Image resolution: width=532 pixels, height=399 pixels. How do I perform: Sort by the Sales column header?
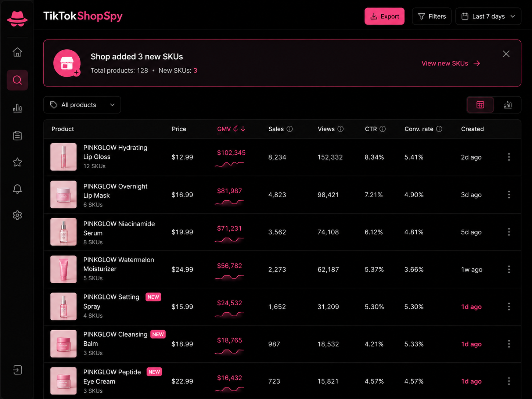[276, 129]
